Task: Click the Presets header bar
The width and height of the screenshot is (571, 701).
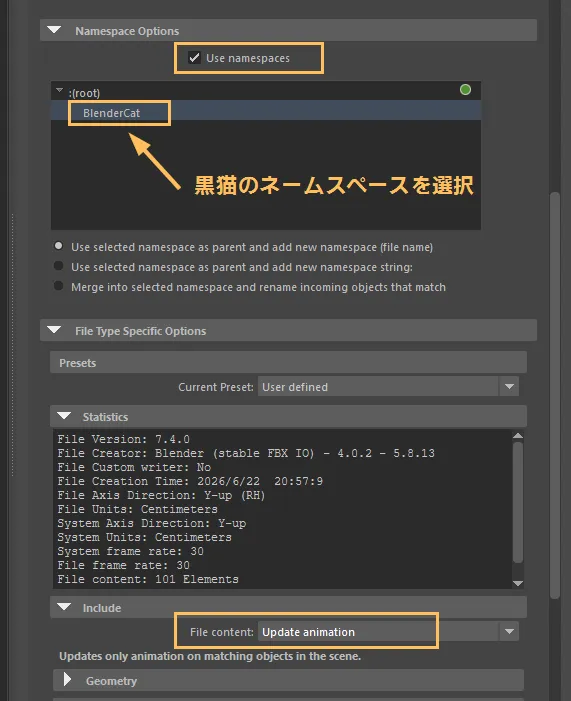Action: (x=288, y=363)
